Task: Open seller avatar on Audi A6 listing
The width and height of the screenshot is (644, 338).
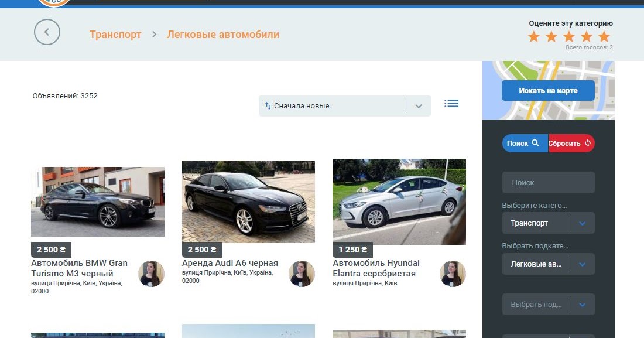Action: click(x=302, y=274)
